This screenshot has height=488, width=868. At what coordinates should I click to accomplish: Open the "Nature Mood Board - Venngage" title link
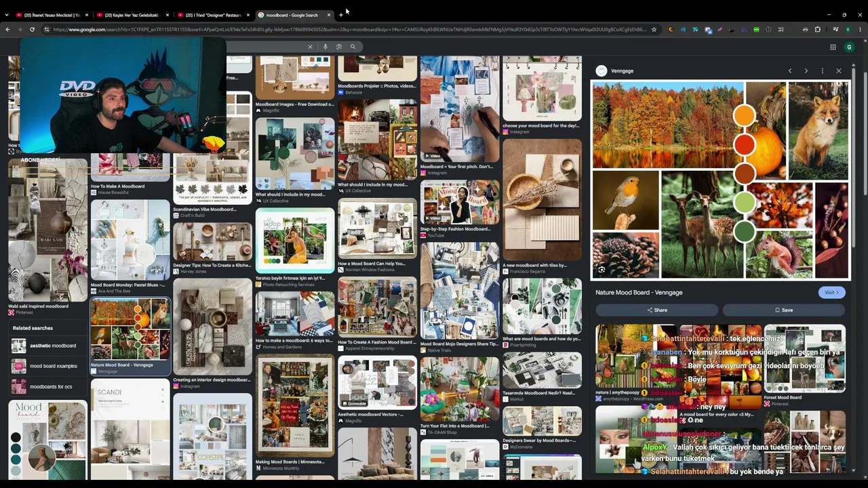click(639, 292)
